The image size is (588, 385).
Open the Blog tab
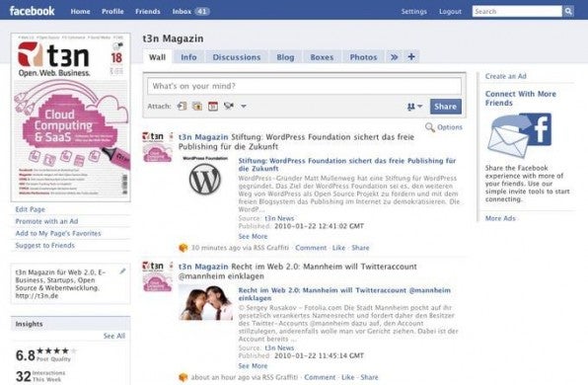[x=285, y=57]
